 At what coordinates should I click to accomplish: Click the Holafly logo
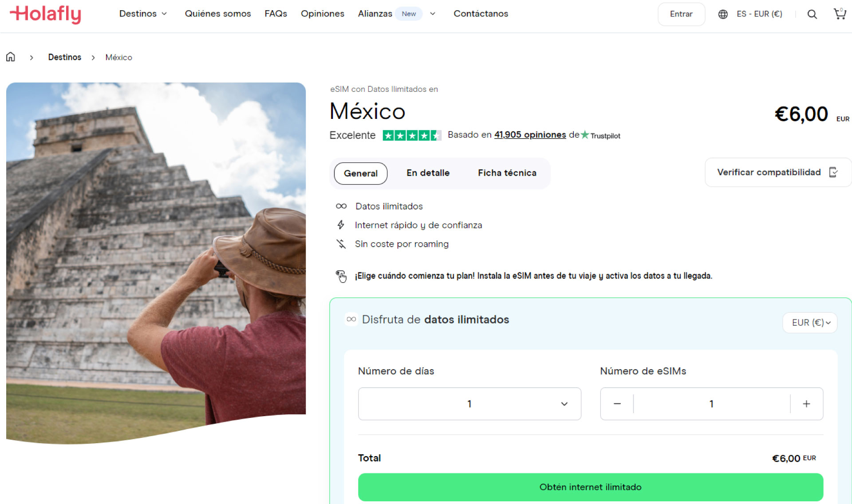(45, 14)
